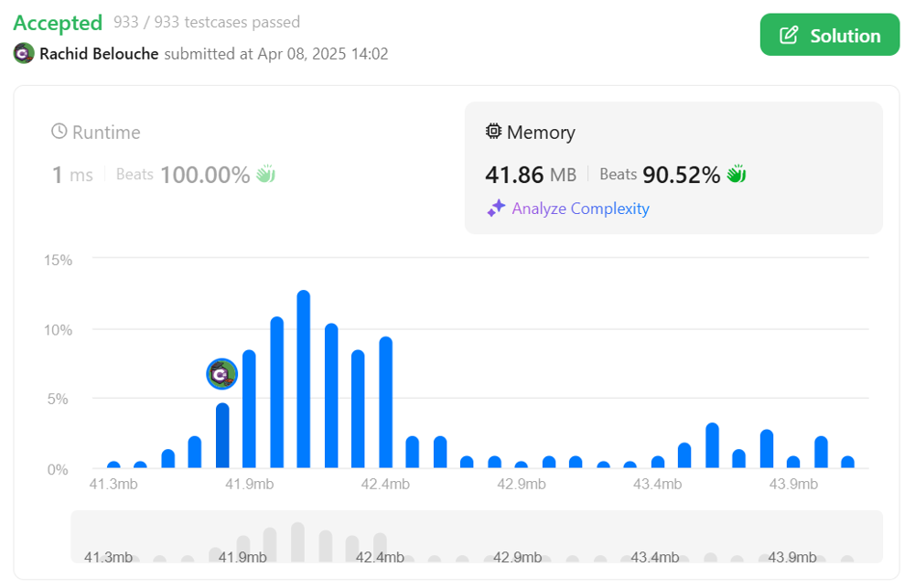Viewport: 915px width, 588px height.
Task: Open Rachid Belouche's profile avatar
Action: [24, 54]
